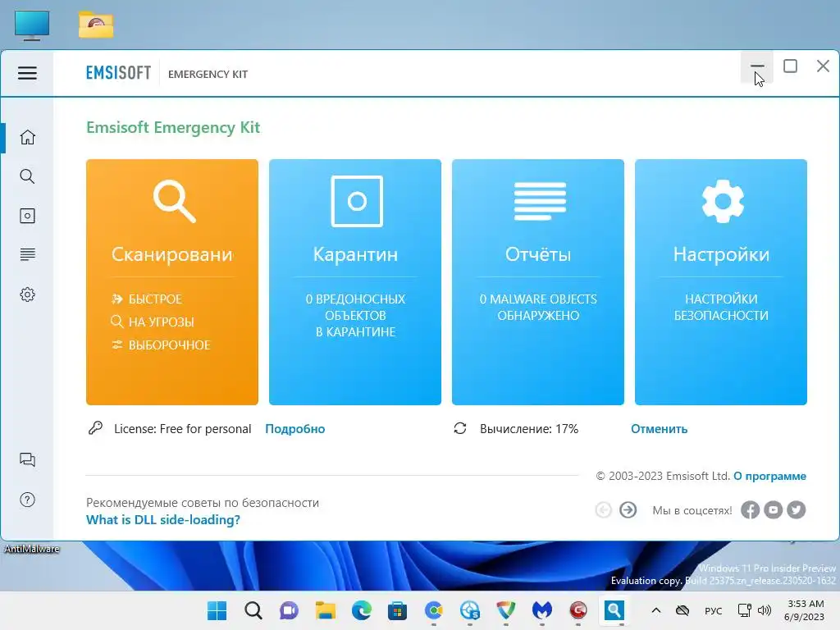Start НА УГРОЗЫ malware scan

(153, 322)
